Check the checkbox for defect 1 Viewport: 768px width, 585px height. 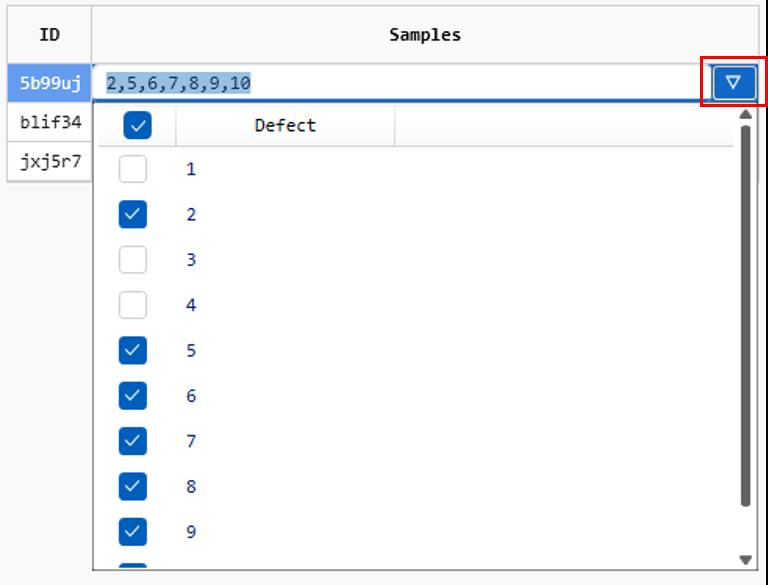pyautogui.click(x=133, y=169)
